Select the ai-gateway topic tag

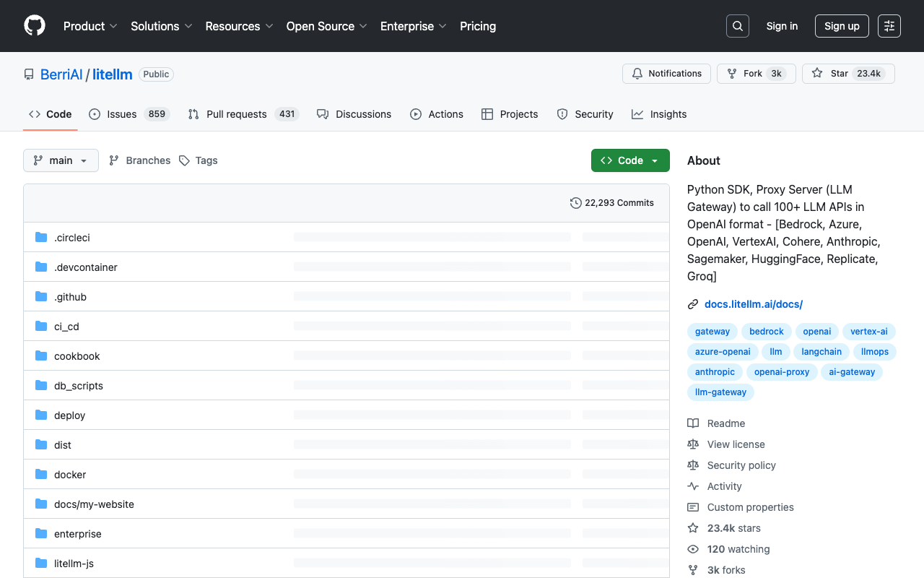pos(852,372)
